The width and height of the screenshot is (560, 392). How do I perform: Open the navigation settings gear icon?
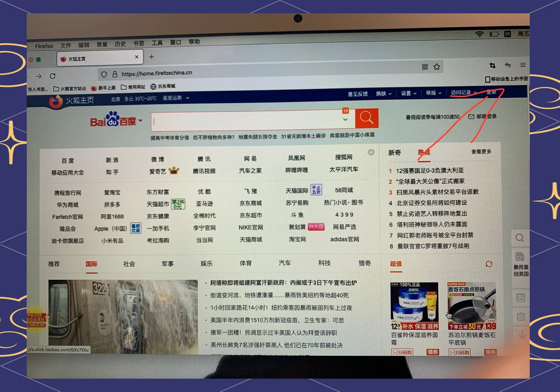point(371,152)
